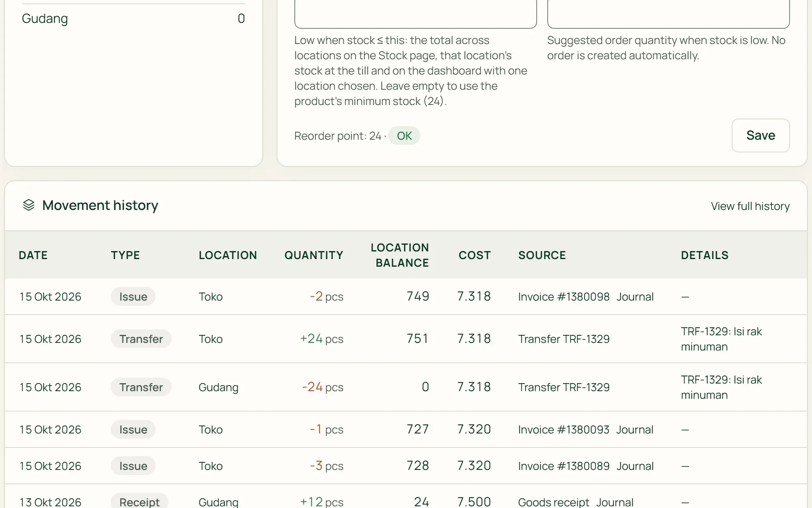Screen dimensions: 812x508
Task: Click the -24 pcs quantity value
Action: pos(322,387)
